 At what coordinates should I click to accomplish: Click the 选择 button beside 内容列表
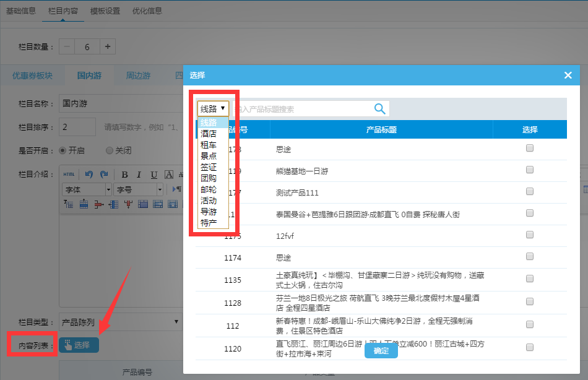click(x=79, y=345)
